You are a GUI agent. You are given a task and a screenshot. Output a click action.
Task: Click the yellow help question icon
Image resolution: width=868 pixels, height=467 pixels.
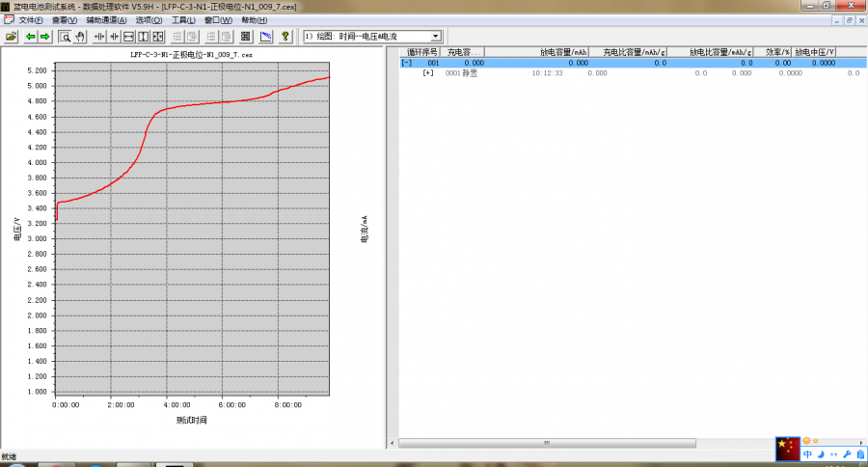click(x=285, y=37)
